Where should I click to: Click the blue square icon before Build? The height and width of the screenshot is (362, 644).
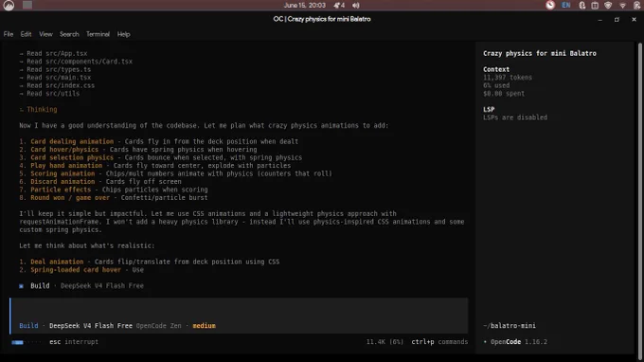coord(22,286)
